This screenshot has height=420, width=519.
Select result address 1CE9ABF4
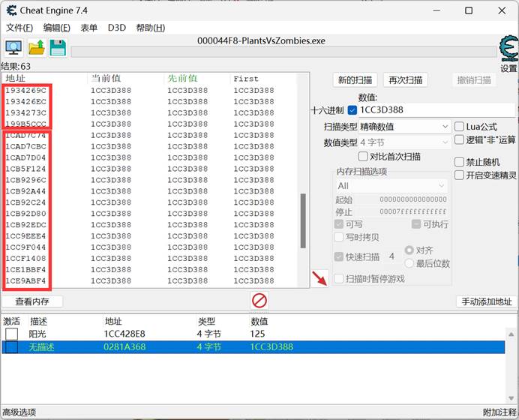click(x=25, y=280)
